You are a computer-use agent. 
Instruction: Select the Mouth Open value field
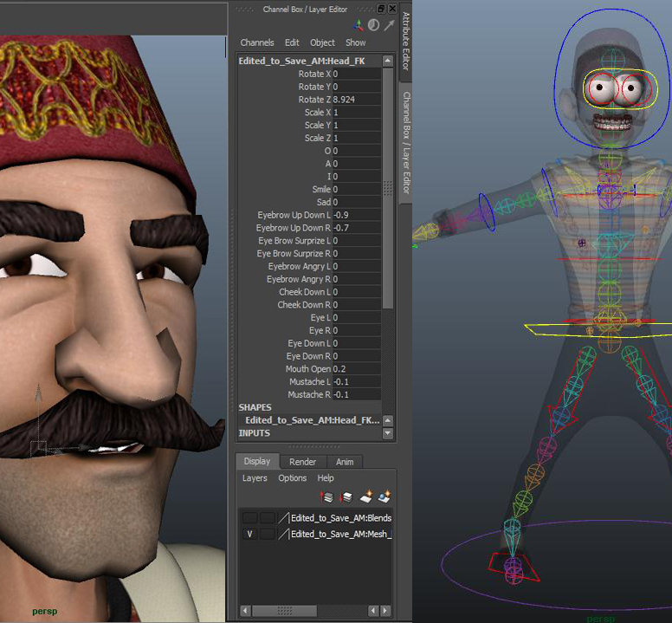(x=356, y=369)
